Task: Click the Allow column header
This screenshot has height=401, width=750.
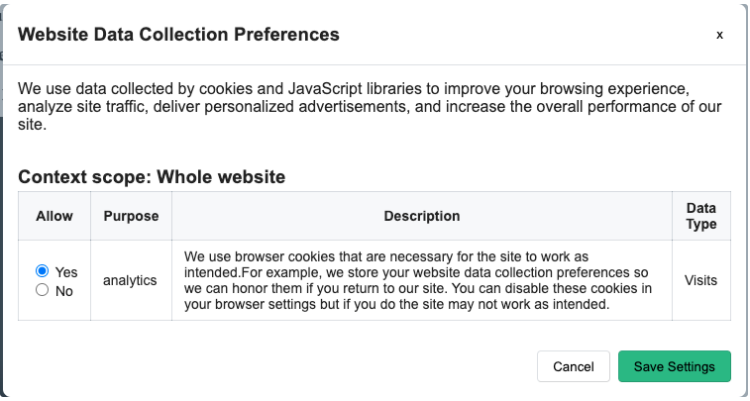Action: point(54,216)
